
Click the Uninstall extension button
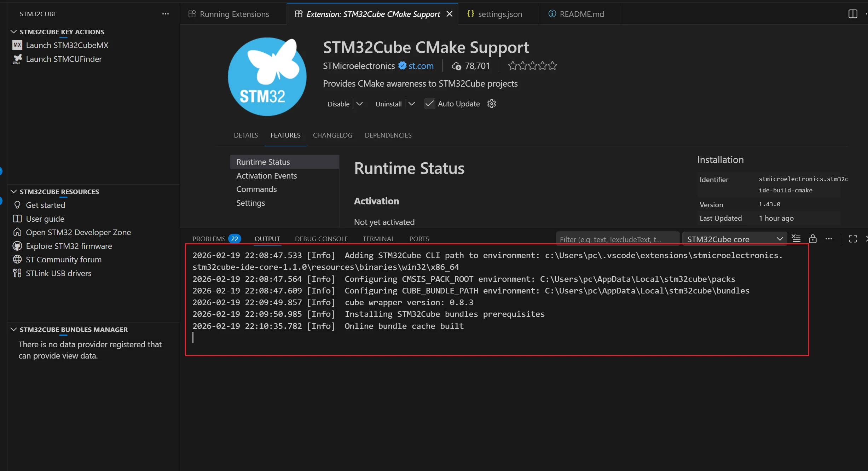(388, 104)
